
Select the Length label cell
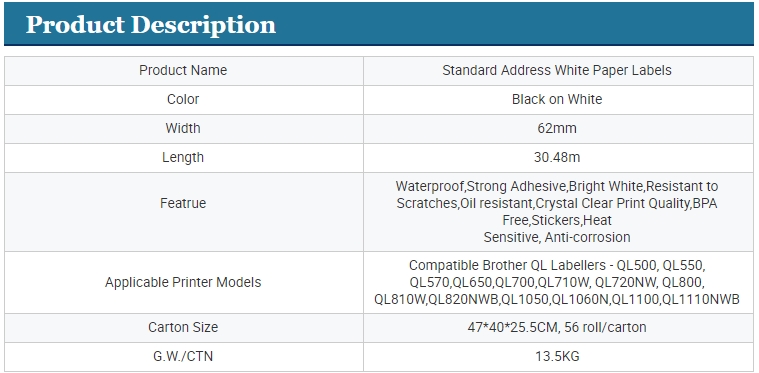click(x=183, y=158)
